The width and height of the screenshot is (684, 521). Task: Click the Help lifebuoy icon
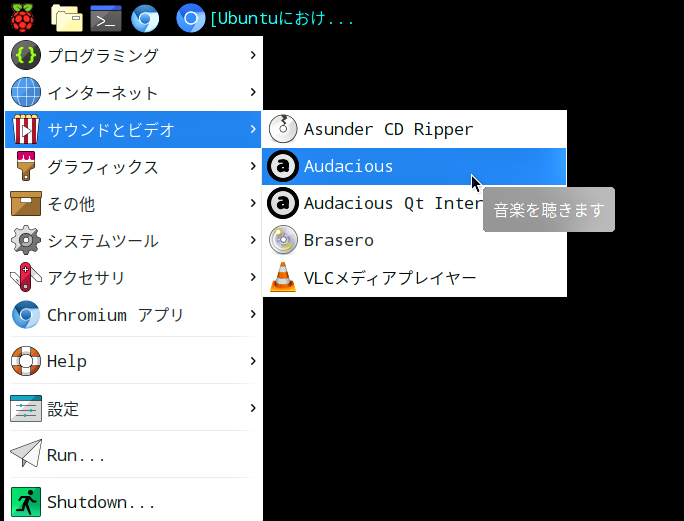[26, 361]
